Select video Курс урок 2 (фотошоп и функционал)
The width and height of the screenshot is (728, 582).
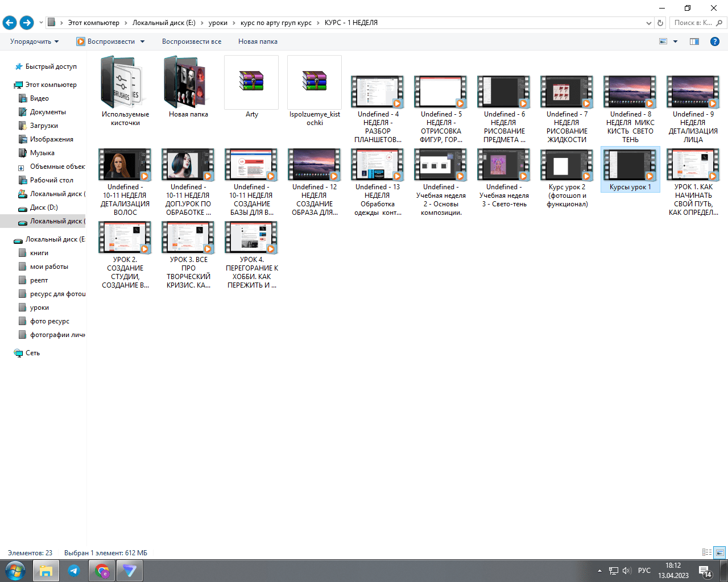click(x=567, y=178)
